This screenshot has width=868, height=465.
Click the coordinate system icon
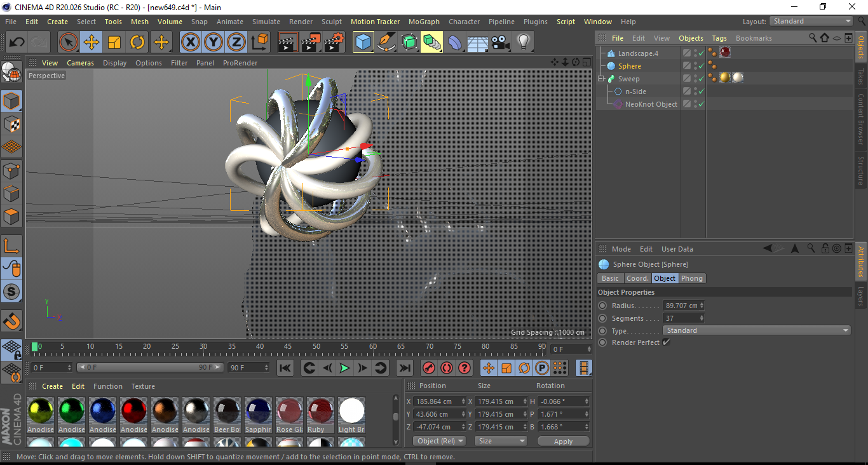click(259, 43)
